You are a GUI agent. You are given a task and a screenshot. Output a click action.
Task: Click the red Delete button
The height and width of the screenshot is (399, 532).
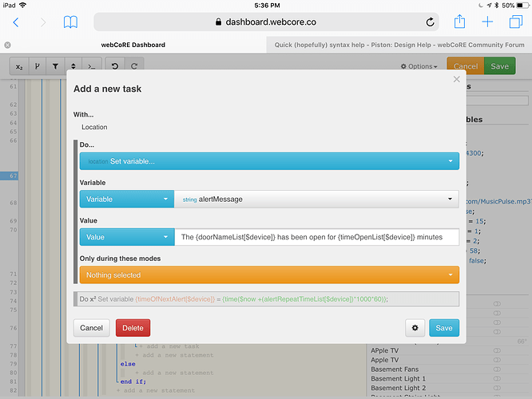click(133, 328)
